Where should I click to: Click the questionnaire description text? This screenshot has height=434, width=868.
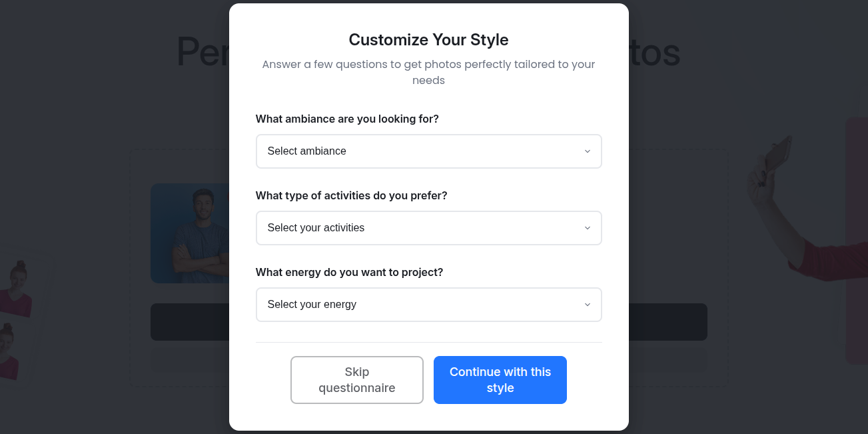pyautogui.click(x=428, y=72)
